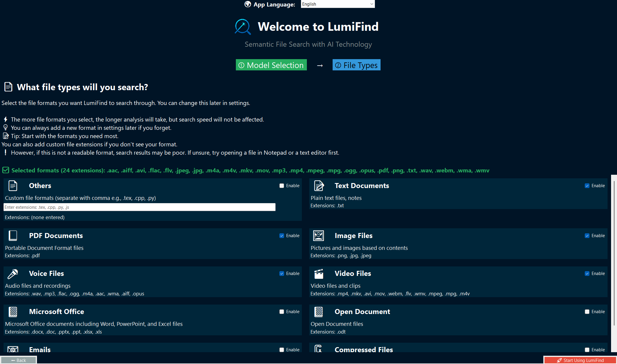Select the Voice Files microphone icon

[12, 274]
